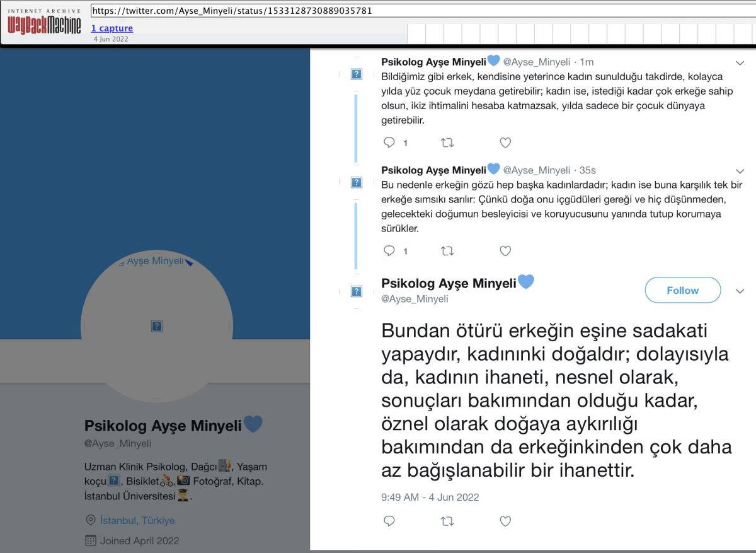Follow Psikolog Ayşe Minyeli
756x553 pixels.
682,290
